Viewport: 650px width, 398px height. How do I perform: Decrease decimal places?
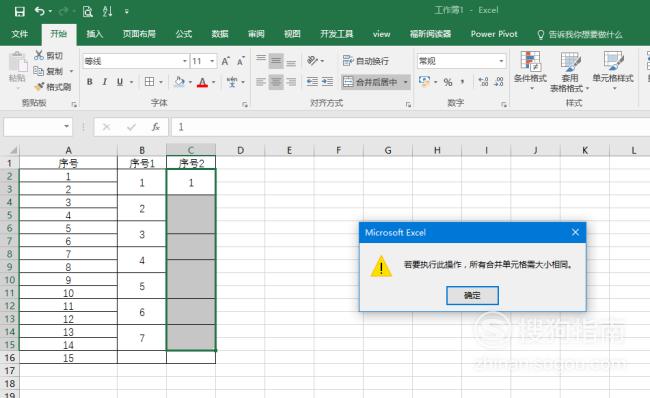click(499, 82)
